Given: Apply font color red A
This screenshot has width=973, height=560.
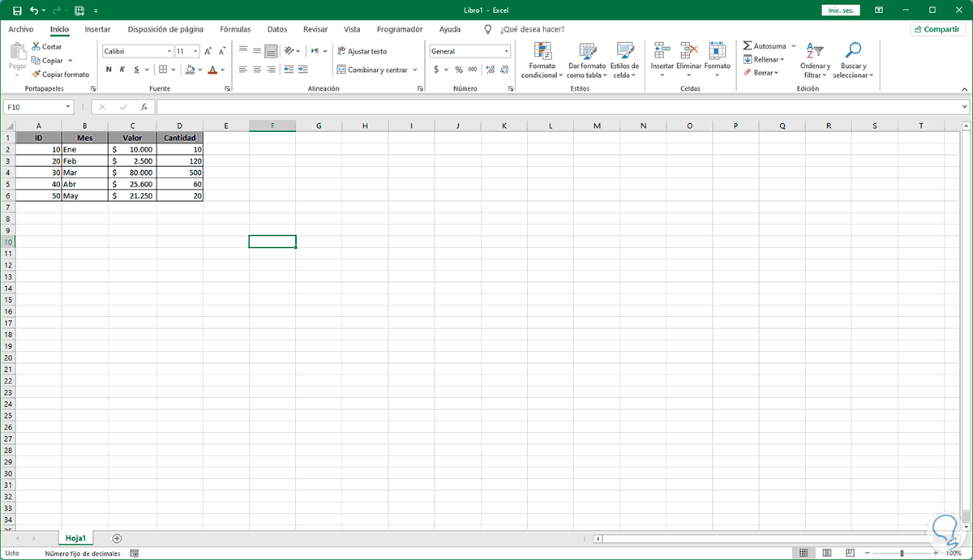Looking at the screenshot, I should [x=212, y=70].
